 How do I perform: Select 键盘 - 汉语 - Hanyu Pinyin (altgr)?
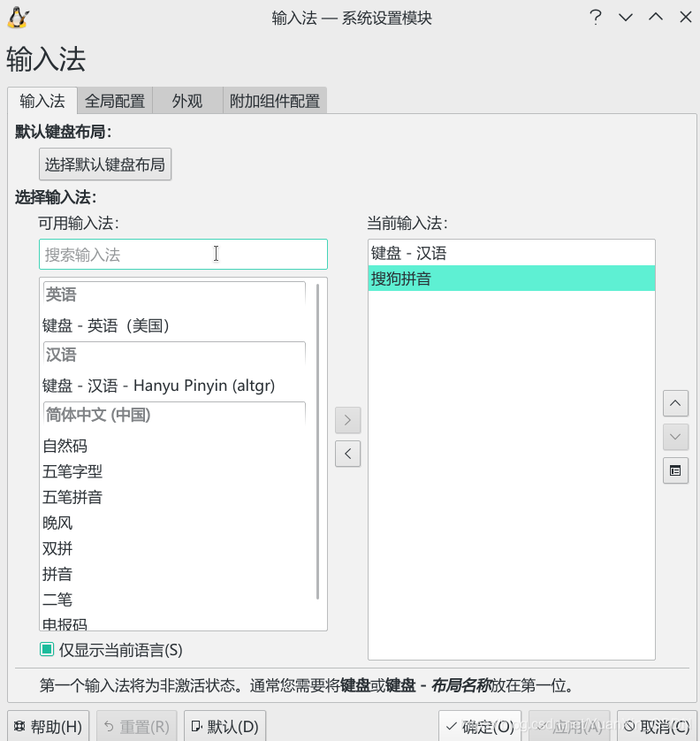point(175,386)
